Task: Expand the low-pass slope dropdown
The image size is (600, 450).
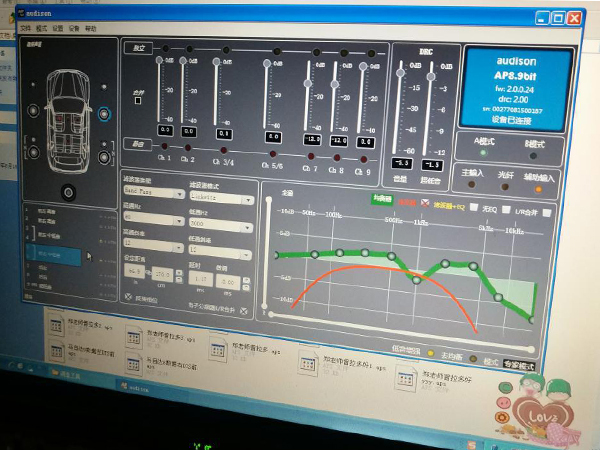Action: coord(246,254)
